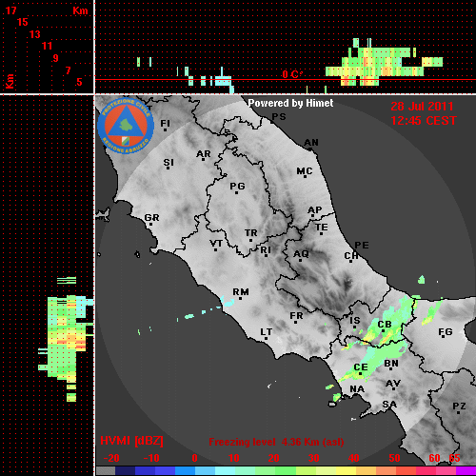
Task: Click the RM city marker on map
Action: 241,299
